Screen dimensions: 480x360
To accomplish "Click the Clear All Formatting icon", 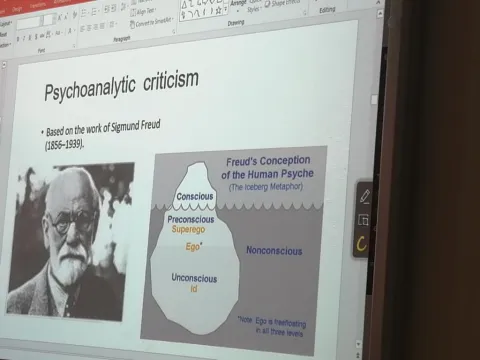I will click(x=75, y=15).
